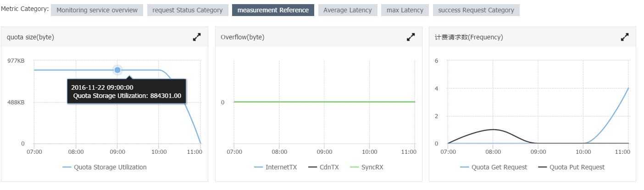644x190 pixels.
Task: Toggle the CdnTX legend entry
Action: pos(323,167)
